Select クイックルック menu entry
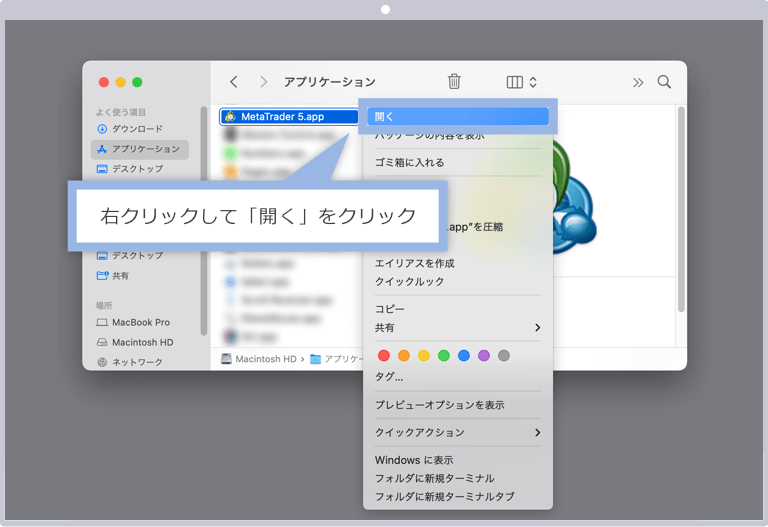The image size is (768, 527). (409, 282)
